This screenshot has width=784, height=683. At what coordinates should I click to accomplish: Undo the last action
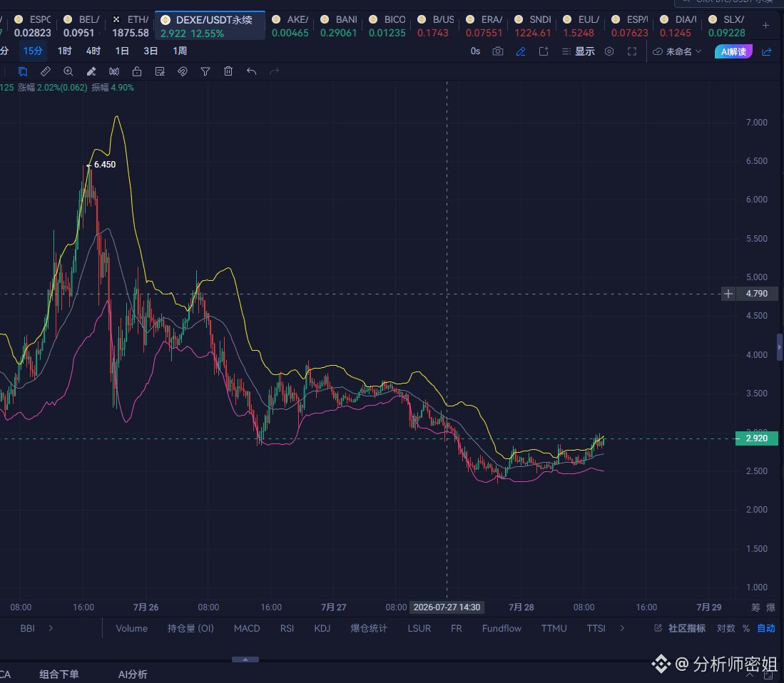(x=252, y=71)
